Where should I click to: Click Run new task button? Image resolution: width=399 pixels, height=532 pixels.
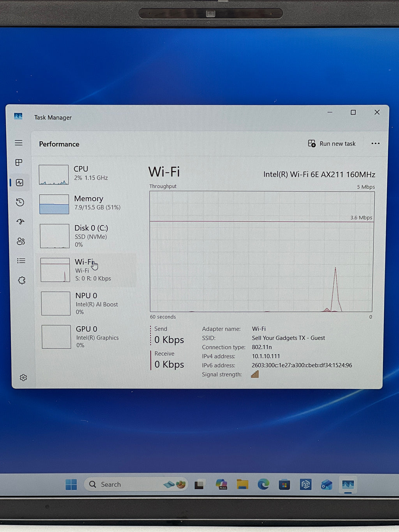(332, 143)
